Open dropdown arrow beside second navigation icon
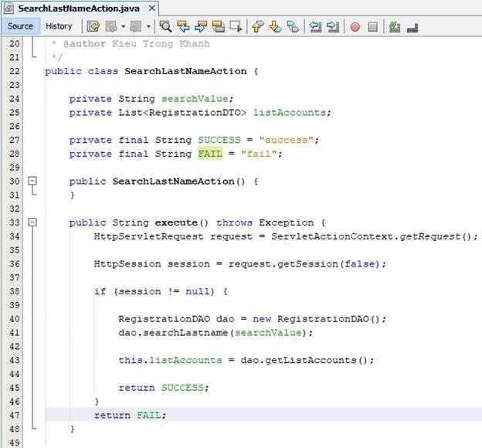The height and width of the screenshot is (448, 482). [x=148, y=26]
